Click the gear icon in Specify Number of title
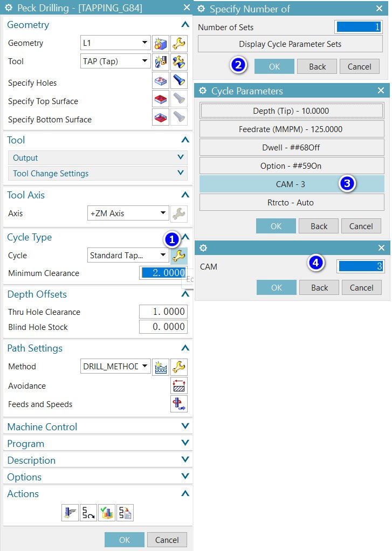392x551 pixels. (x=202, y=9)
